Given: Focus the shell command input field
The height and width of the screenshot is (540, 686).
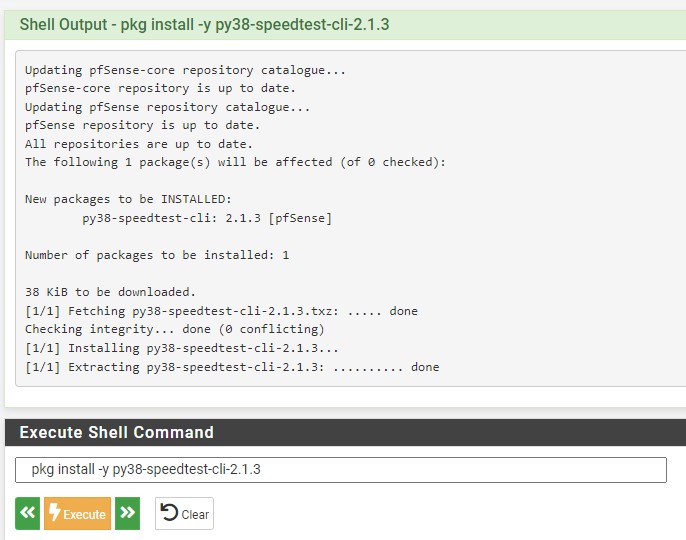Looking at the screenshot, I should [x=341, y=470].
